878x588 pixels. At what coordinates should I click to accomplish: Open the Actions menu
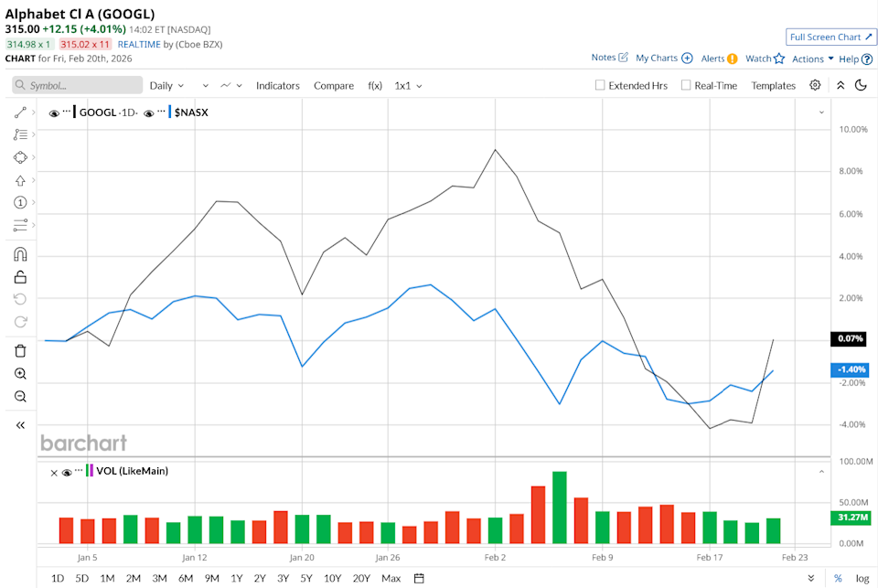[x=808, y=57]
